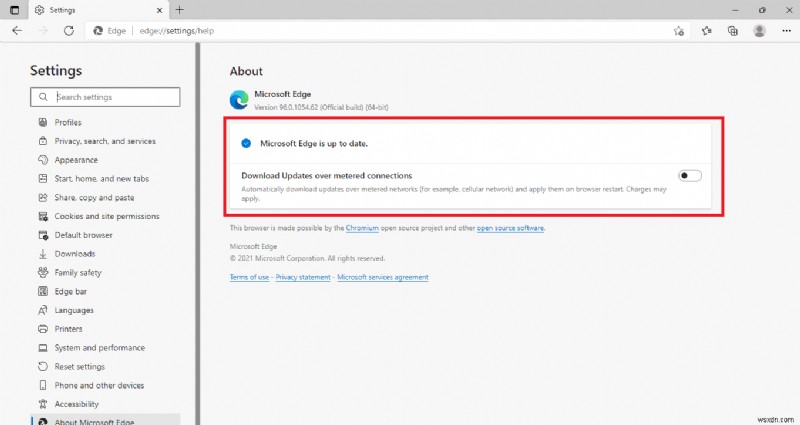Open Start, home, and new tabs
This screenshot has width=800, height=425.
[102, 179]
